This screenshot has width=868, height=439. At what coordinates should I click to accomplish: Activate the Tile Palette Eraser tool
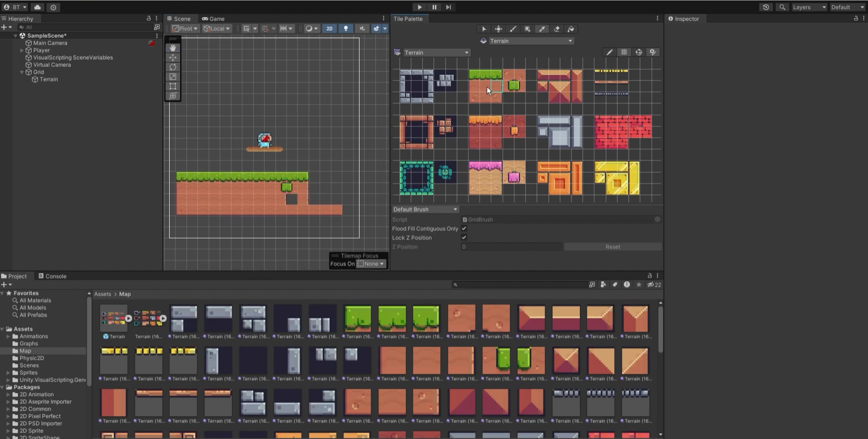pos(557,29)
